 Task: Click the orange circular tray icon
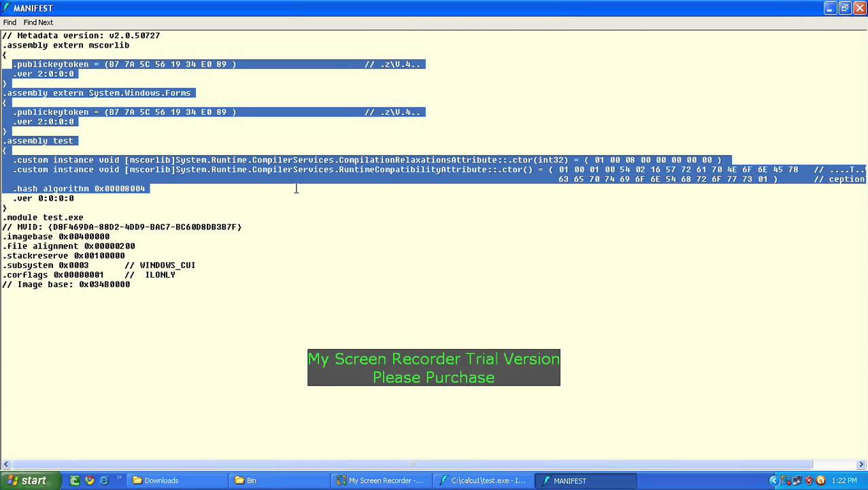(820, 480)
